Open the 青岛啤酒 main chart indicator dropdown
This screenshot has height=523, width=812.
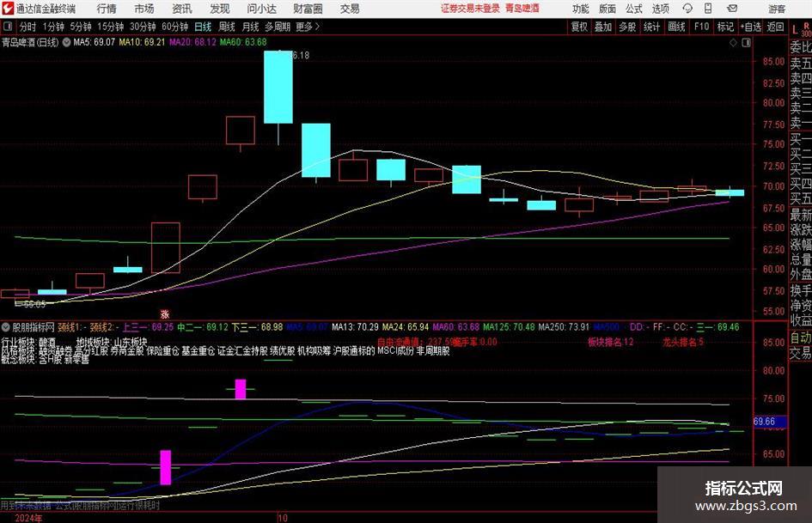(x=66, y=42)
